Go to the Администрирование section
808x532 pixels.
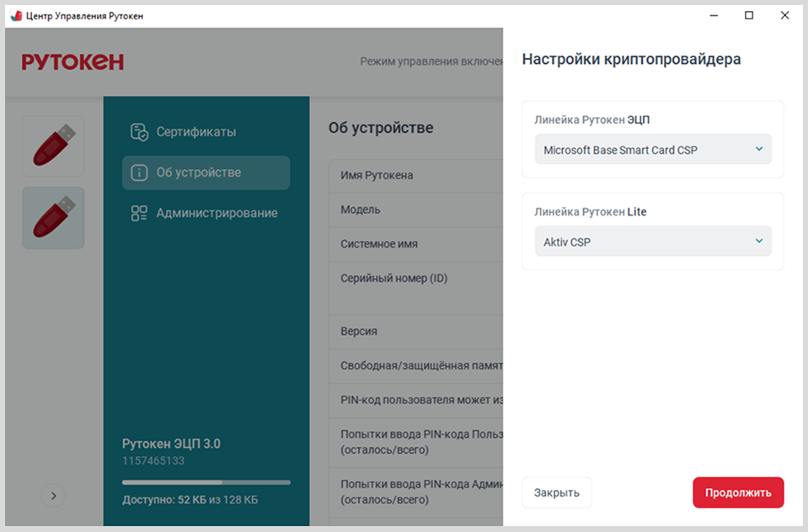(x=216, y=213)
